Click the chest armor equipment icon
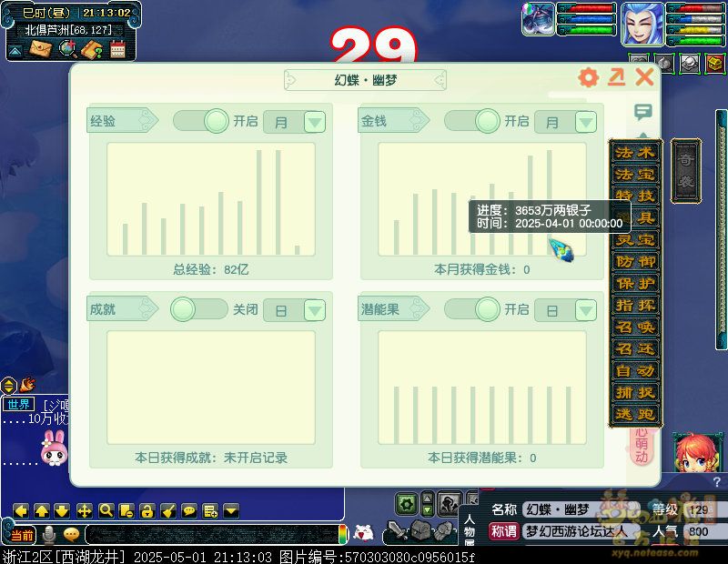728x564 pixels. [x=421, y=529]
